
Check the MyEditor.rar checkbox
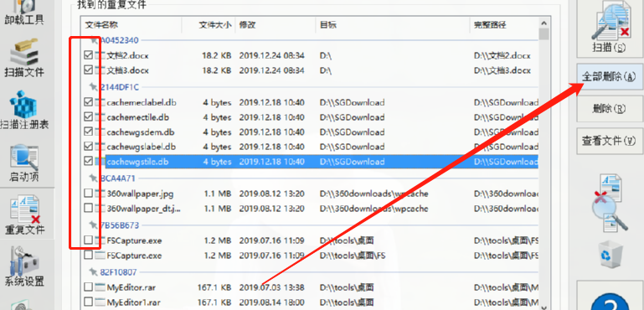[88, 287]
